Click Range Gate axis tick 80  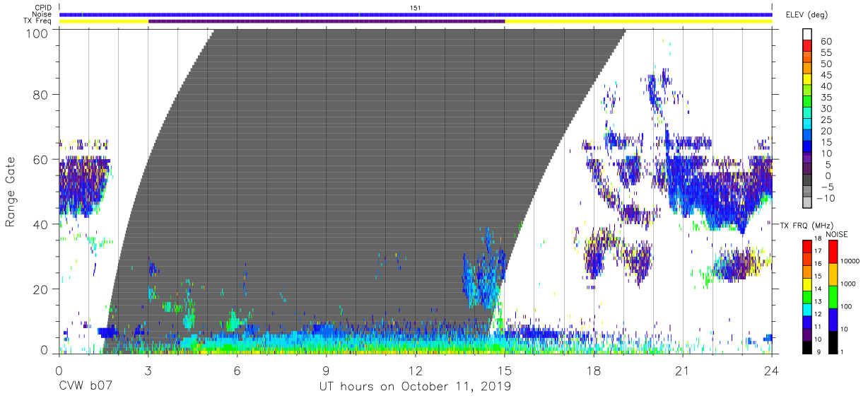pos(41,94)
